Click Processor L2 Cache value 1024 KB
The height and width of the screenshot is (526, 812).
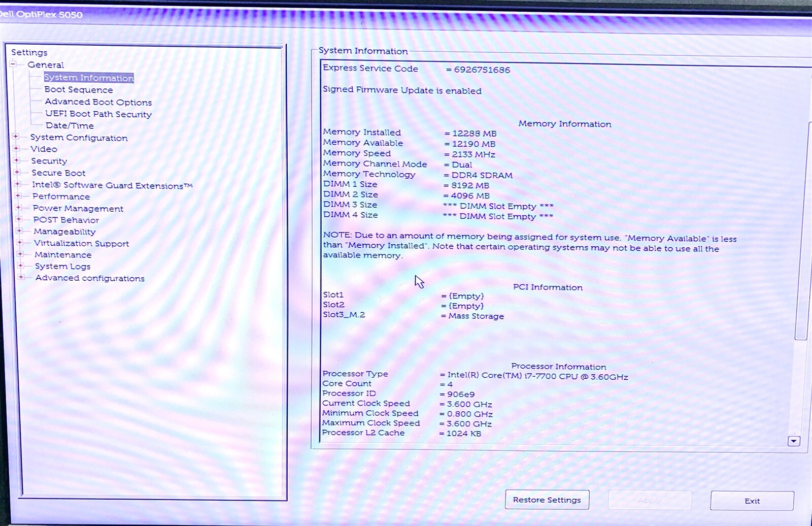(x=463, y=434)
